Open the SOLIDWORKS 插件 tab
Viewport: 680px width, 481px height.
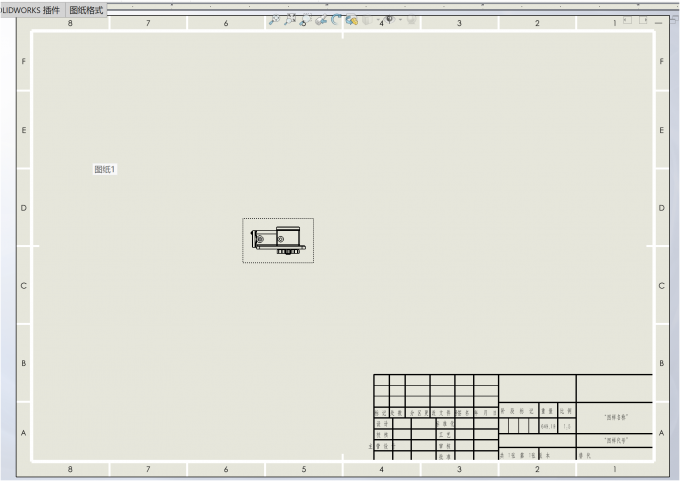[30, 10]
